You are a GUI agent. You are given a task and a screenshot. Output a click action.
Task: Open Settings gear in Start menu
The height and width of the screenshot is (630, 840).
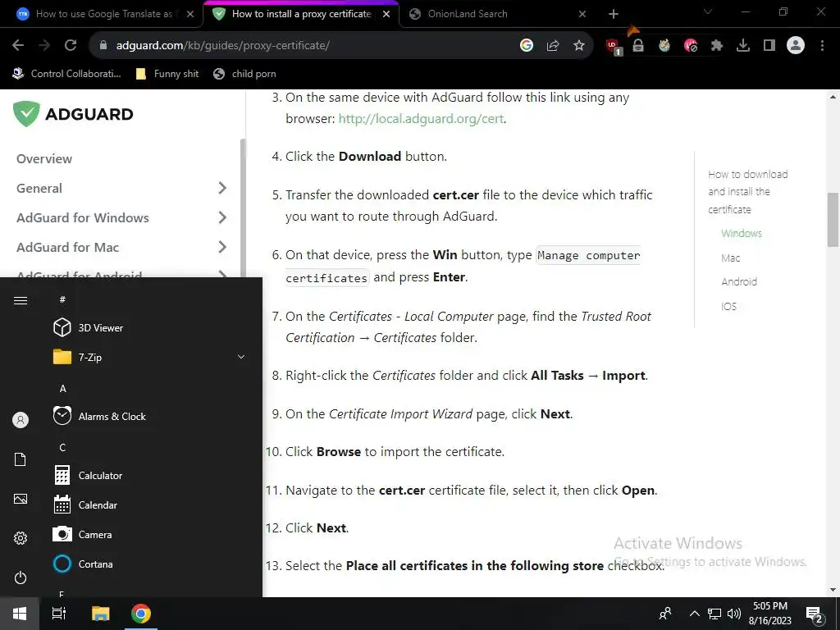pos(21,538)
